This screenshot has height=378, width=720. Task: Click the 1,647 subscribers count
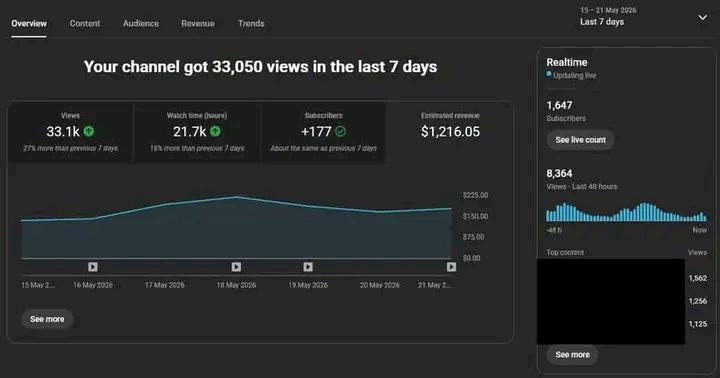(559, 106)
